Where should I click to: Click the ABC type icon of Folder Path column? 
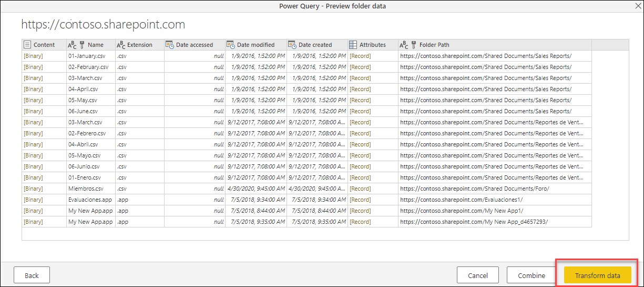[x=403, y=45]
